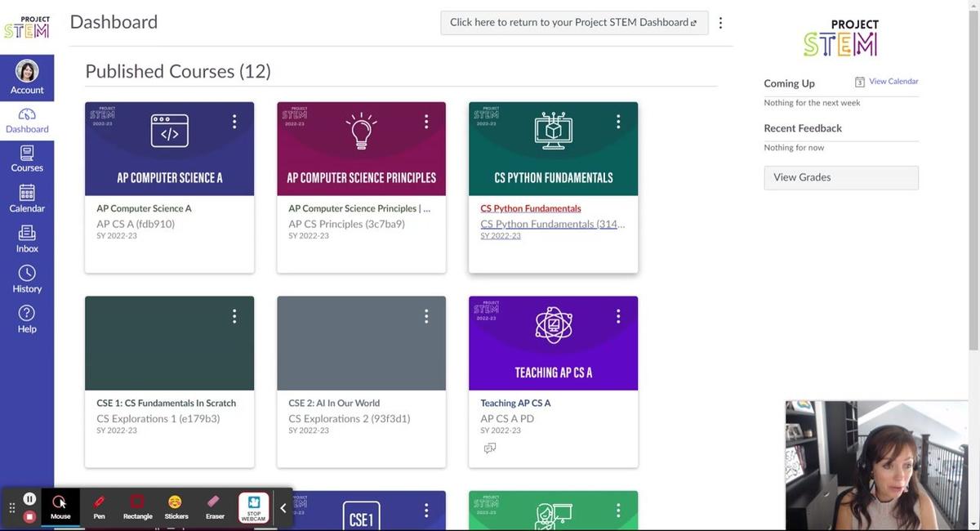Image resolution: width=980 pixels, height=531 pixels.
Task: Open the CS Python Fundamentals course link
Action: point(531,208)
